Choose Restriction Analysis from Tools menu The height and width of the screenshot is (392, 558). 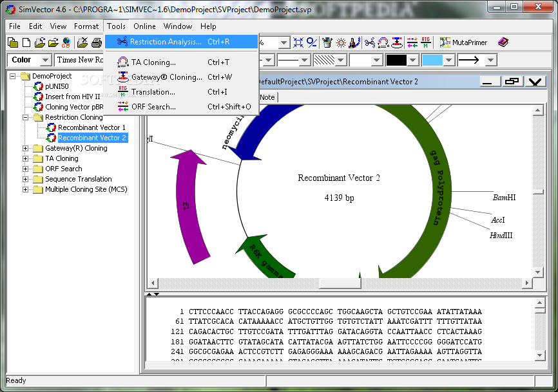pyautogui.click(x=182, y=42)
